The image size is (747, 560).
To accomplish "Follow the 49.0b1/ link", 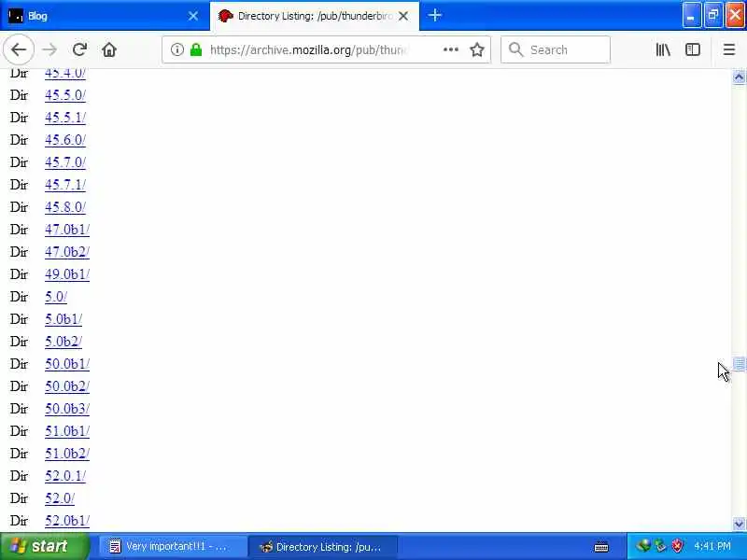I will point(67,273).
